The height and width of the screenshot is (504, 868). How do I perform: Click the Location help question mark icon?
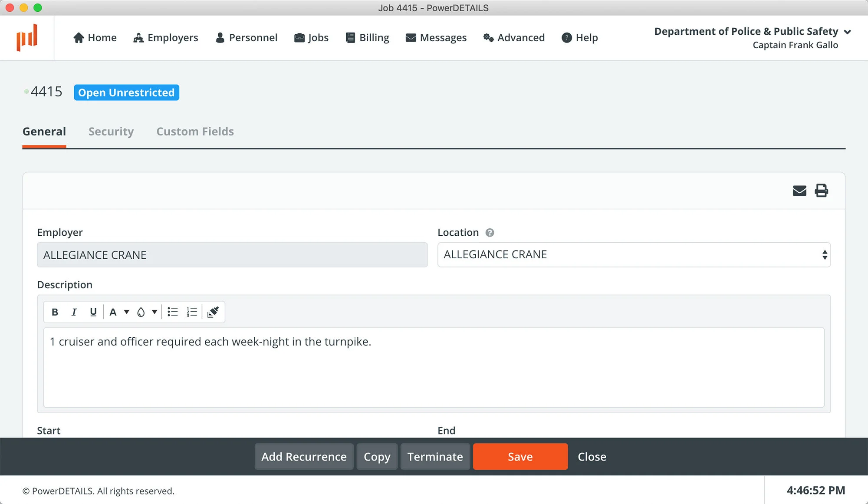click(490, 233)
